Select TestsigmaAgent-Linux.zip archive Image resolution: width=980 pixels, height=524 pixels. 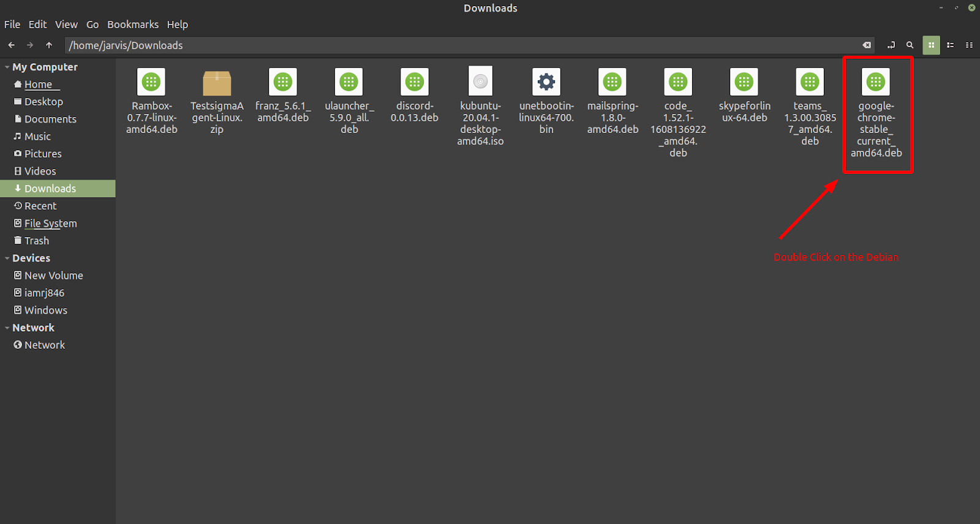217,83
